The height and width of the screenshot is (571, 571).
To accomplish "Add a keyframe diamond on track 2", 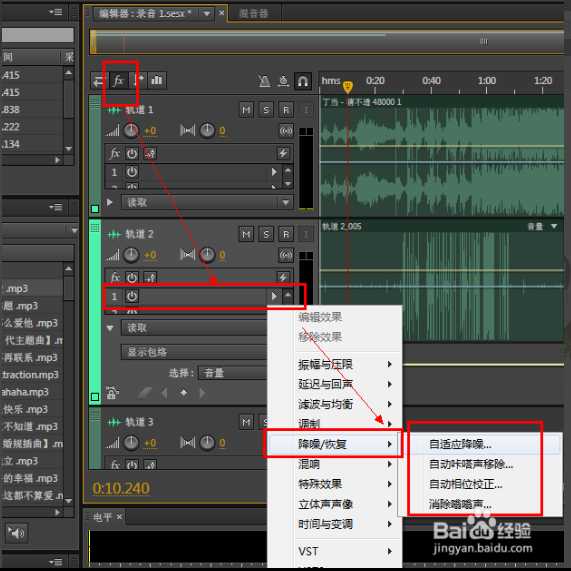I will [x=184, y=393].
